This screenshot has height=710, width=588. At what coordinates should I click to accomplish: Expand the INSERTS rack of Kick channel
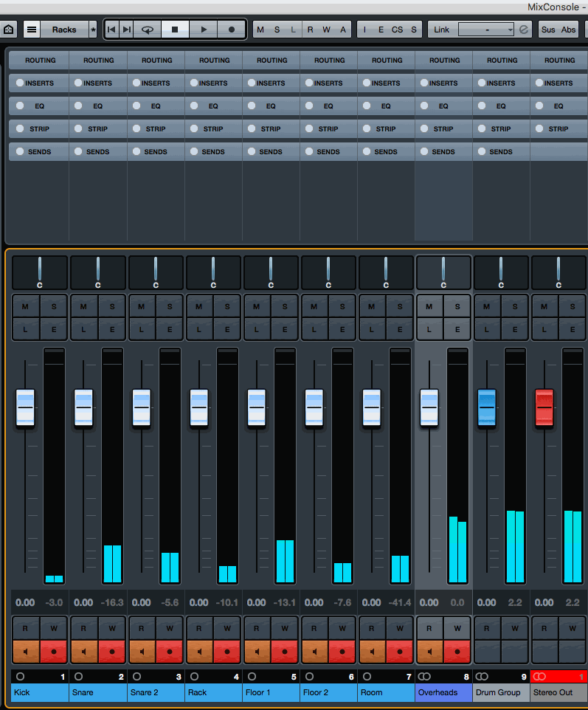click(40, 83)
